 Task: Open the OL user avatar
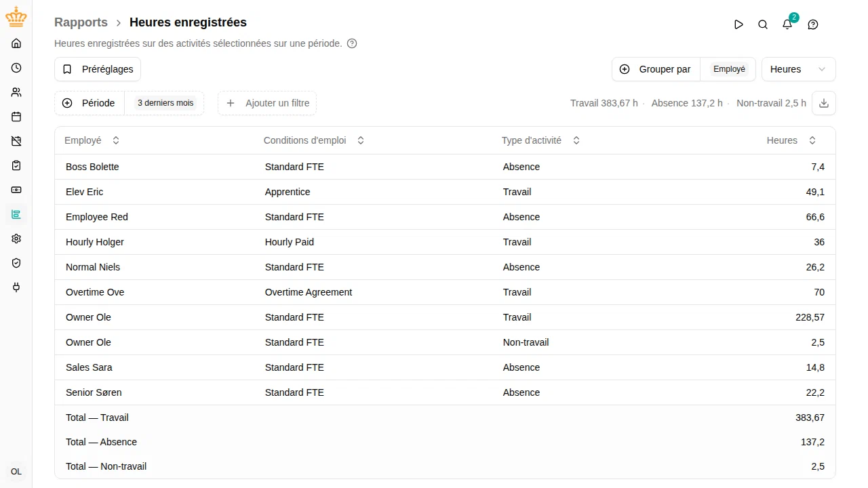coord(16,472)
